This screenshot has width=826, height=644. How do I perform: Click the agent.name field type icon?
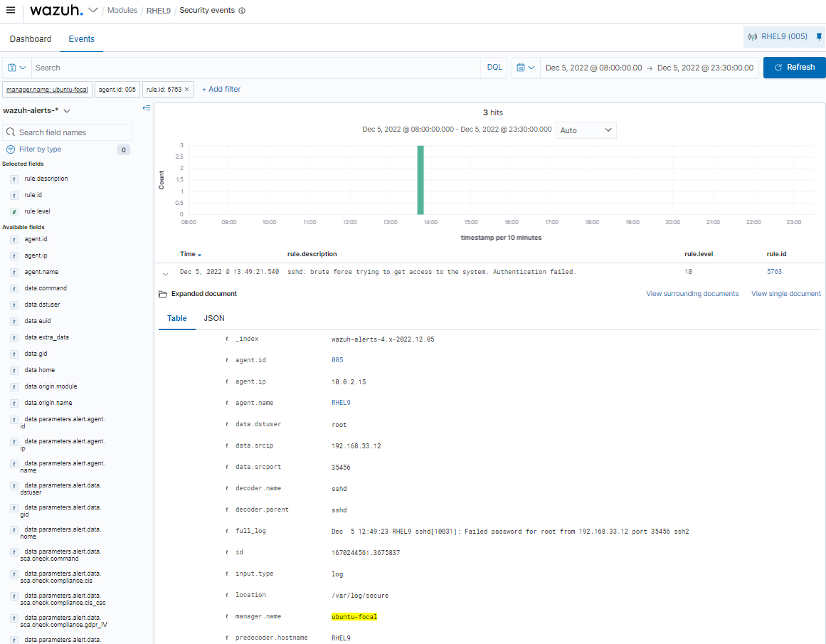click(x=14, y=273)
